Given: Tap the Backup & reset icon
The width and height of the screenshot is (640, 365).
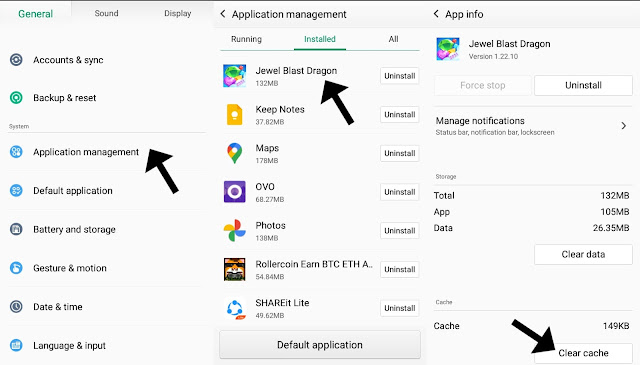Looking at the screenshot, I should 16,98.
